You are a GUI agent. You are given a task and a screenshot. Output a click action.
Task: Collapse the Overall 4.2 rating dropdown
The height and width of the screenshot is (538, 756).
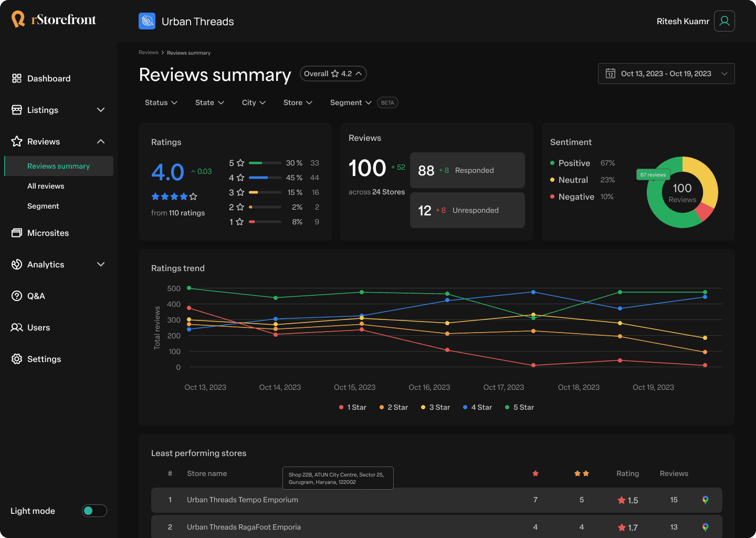(333, 74)
